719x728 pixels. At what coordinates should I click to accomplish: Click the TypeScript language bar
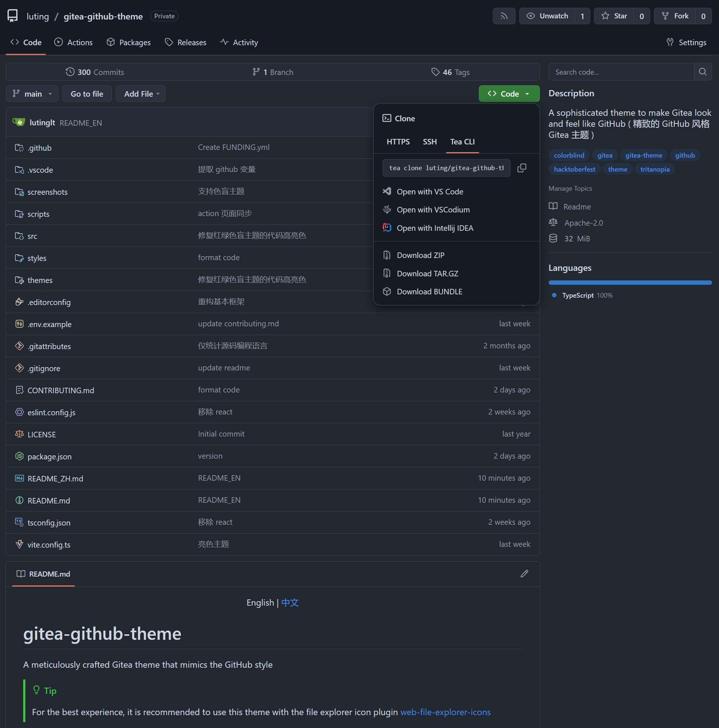tap(630, 283)
